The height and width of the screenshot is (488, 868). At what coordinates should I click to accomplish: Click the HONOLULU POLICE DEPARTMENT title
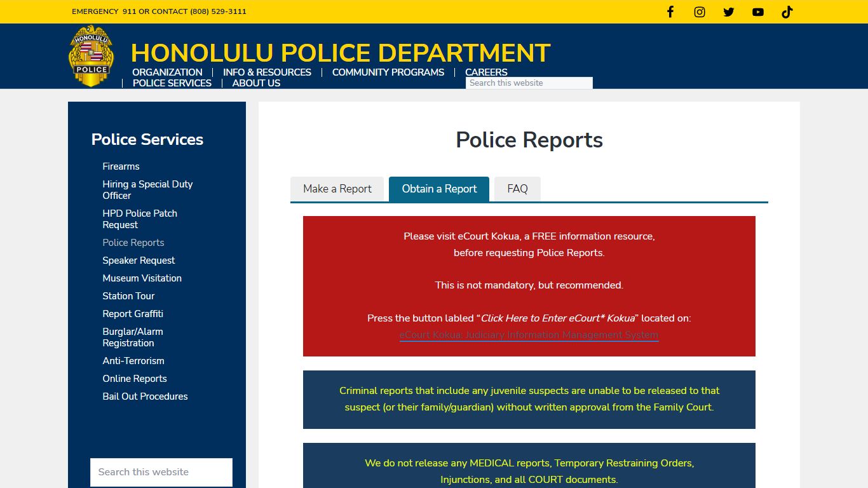point(341,53)
